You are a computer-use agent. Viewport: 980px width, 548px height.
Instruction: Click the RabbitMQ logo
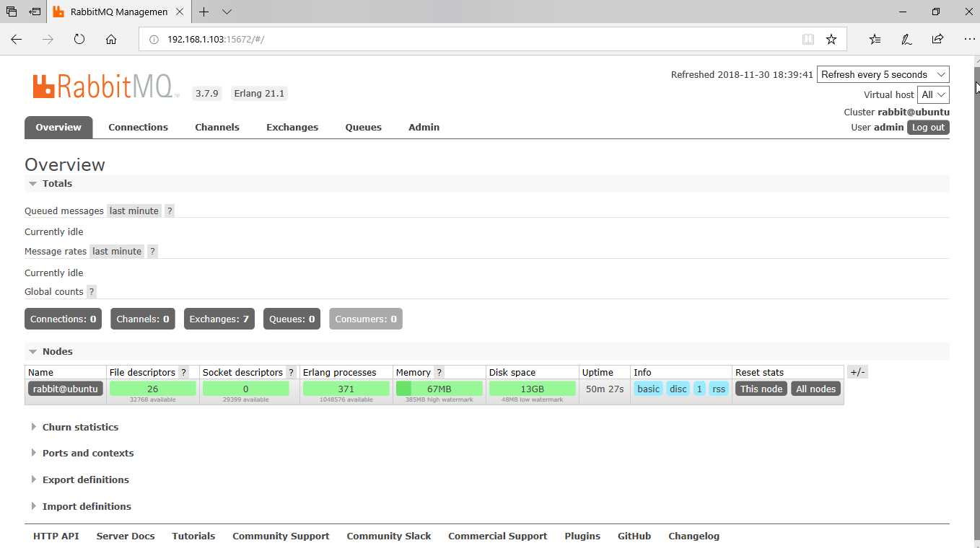point(106,87)
